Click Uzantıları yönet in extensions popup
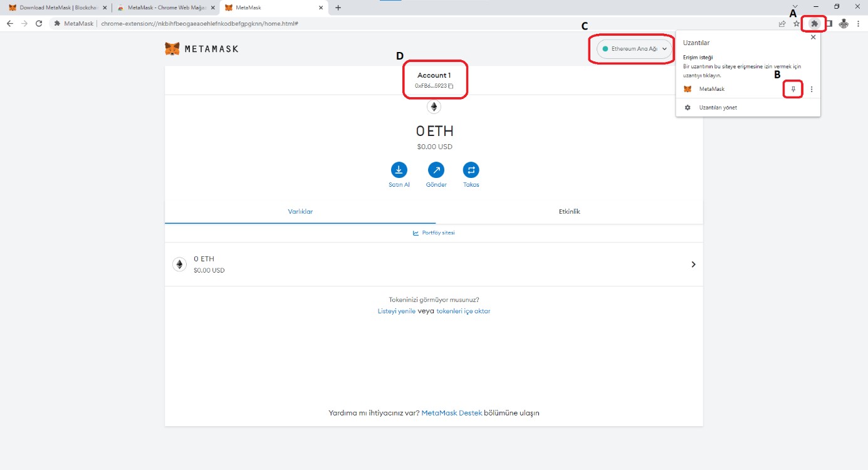Image resolution: width=868 pixels, height=470 pixels. click(x=718, y=108)
